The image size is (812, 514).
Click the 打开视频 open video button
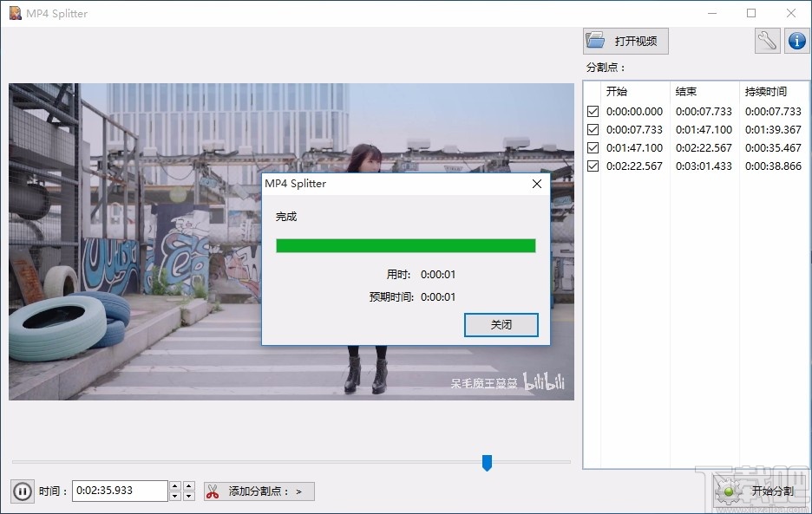coord(625,41)
